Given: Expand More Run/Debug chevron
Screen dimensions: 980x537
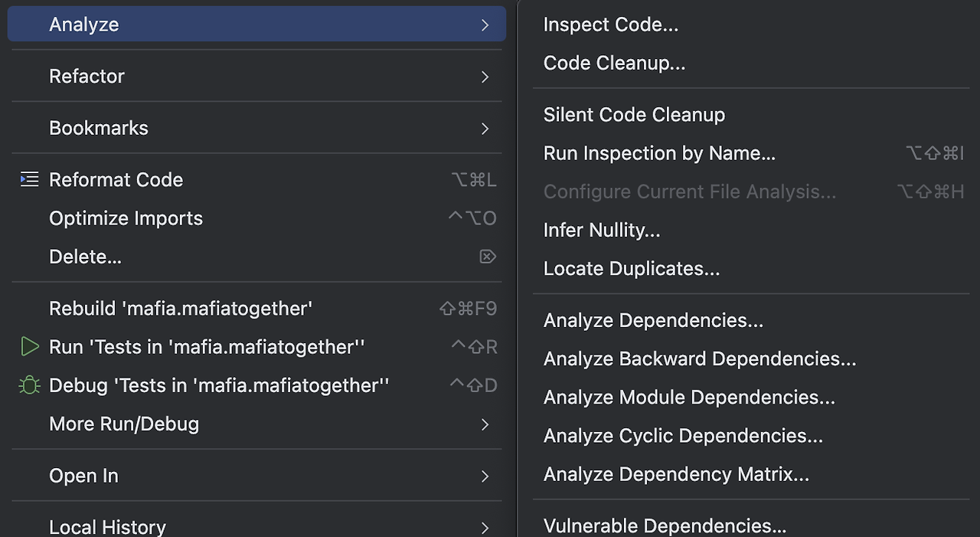Looking at the screenshot, I should [x=485, y=424].
